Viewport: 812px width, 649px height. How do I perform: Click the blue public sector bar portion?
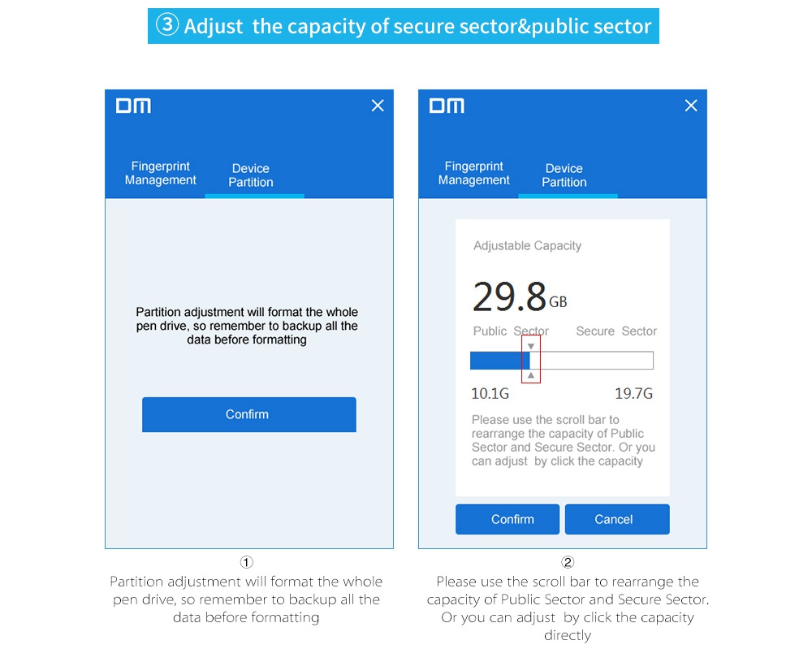click(x=497, y=361)
